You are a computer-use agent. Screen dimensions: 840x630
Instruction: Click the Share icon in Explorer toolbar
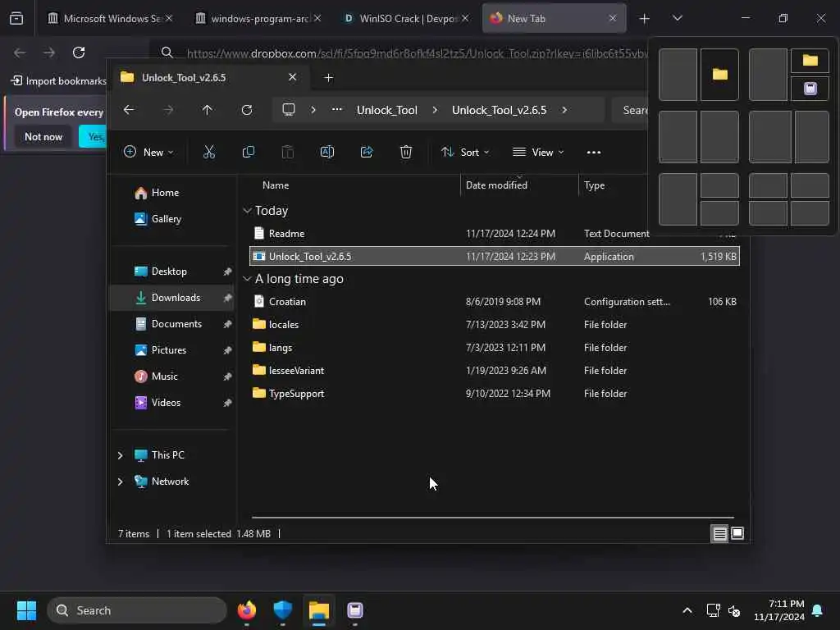coord(367,153)
